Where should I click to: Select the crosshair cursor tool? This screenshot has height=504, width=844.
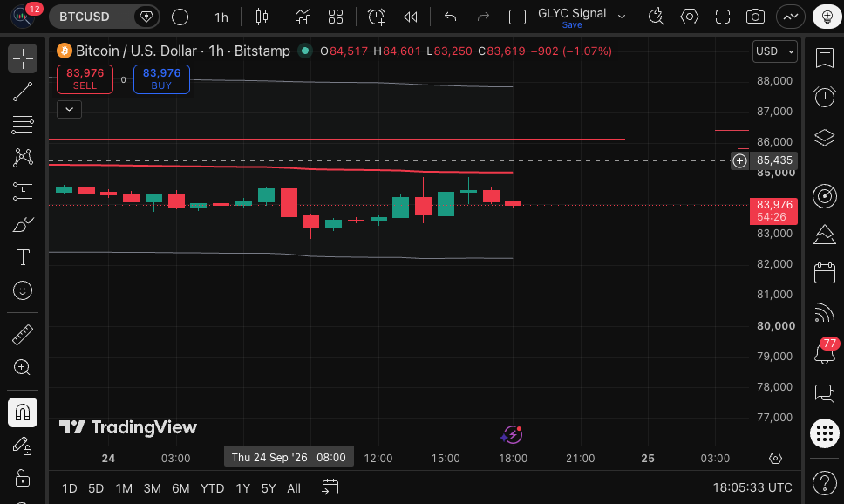coord(23,58)
